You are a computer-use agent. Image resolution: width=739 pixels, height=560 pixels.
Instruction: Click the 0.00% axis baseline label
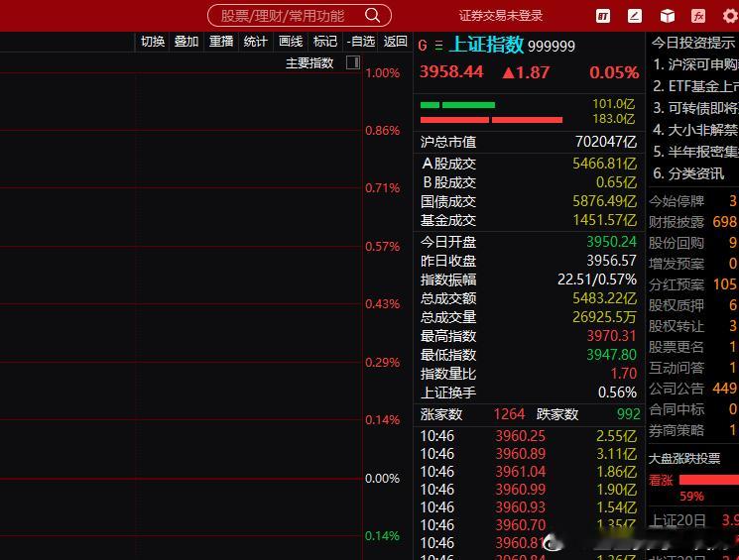pos(382,478)
